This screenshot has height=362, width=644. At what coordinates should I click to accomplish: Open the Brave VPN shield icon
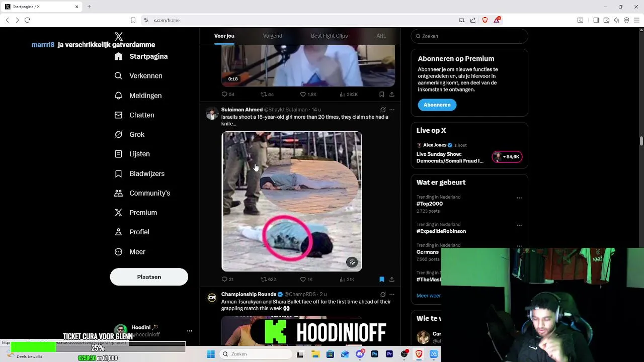(x=626, y=20)
